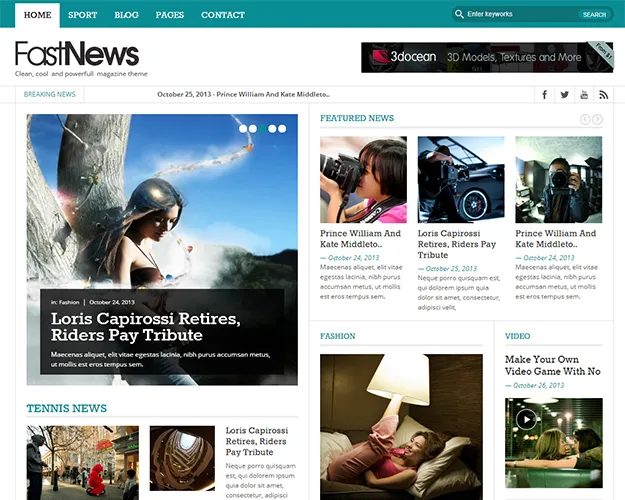Click the VIDEO section heading

[517, 336]
